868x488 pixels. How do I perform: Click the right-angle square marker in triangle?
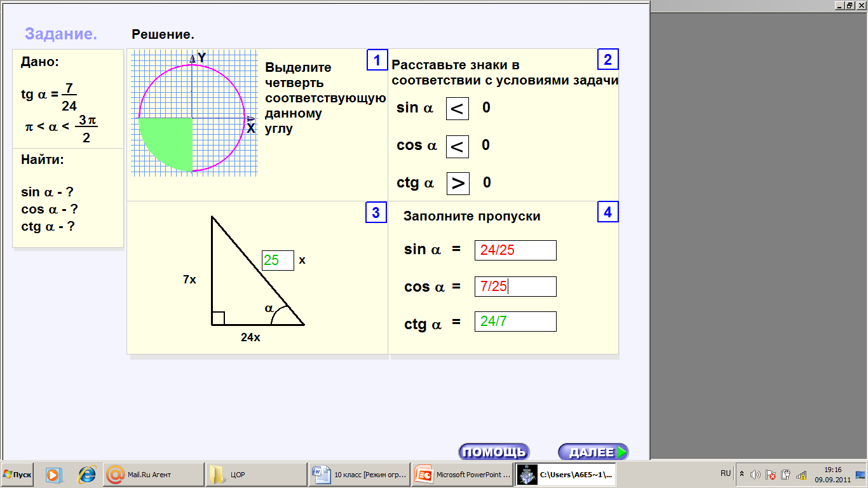[x=218, y=318]
